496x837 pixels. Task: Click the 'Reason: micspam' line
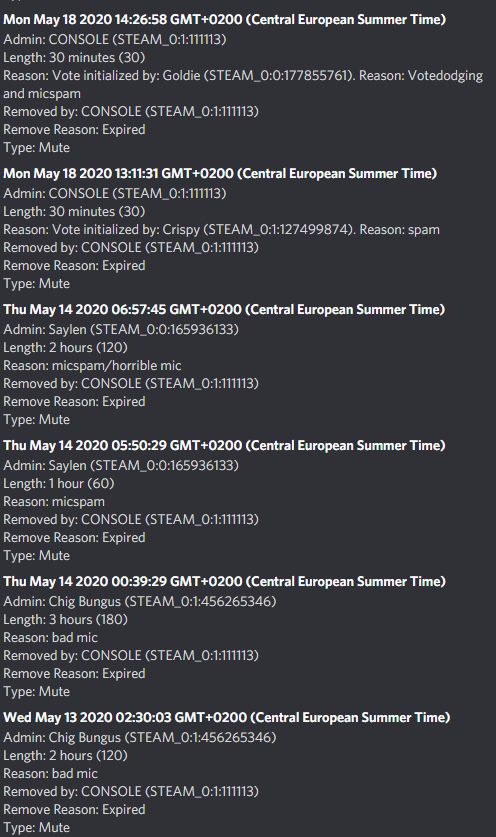coord(54,502)
